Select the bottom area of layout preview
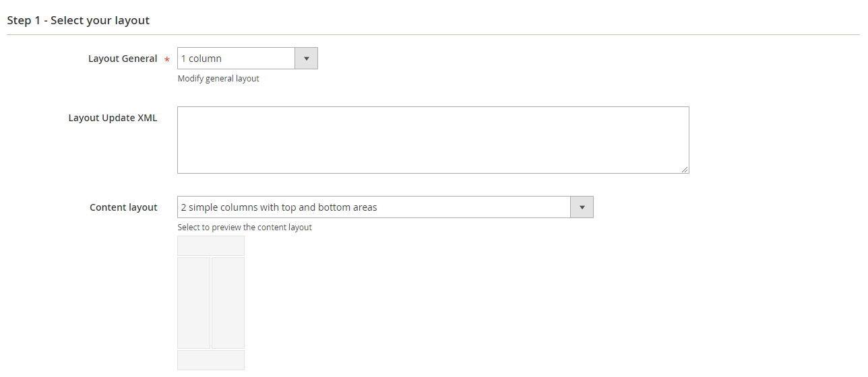 pos(211,360)
